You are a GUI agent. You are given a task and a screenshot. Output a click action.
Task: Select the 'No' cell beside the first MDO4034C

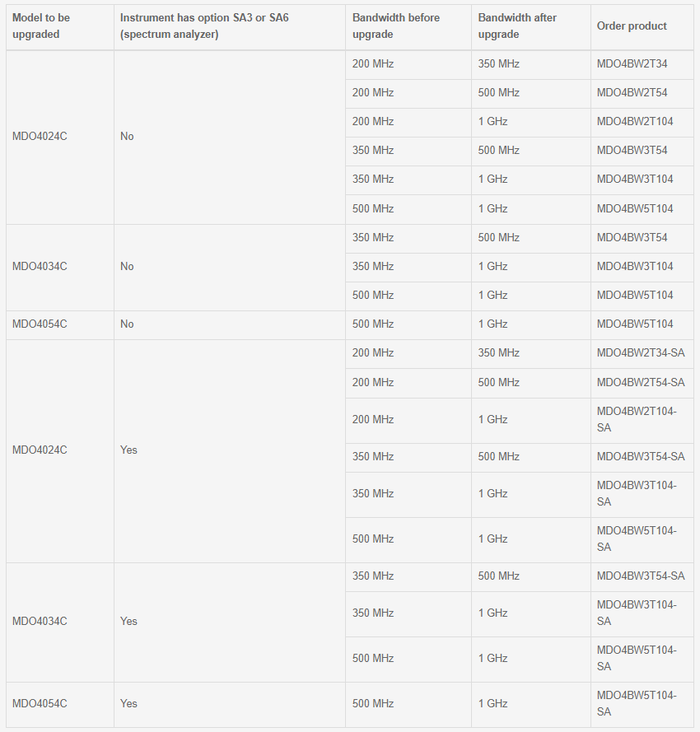[229, 267]
